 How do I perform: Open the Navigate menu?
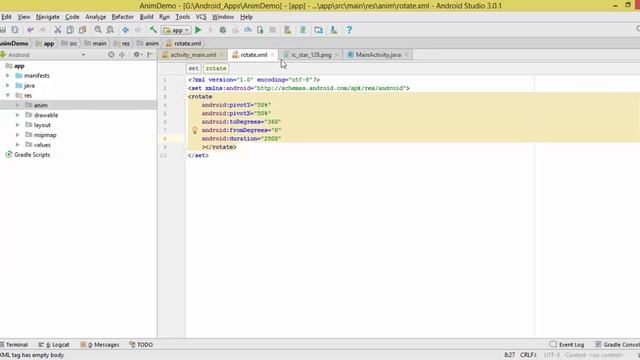tap(47, 17)
